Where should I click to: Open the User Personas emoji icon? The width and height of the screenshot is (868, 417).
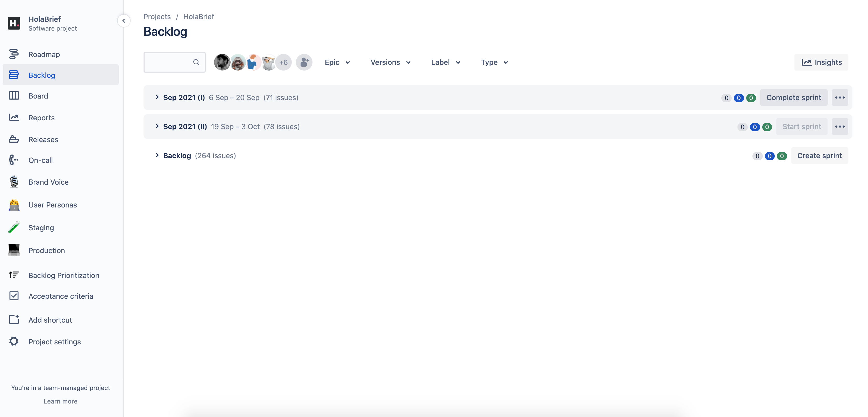14,204
